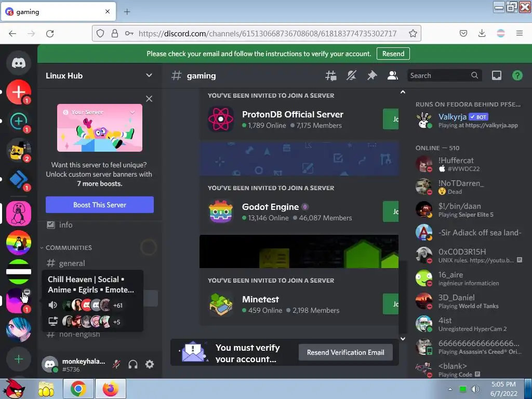Screen dimensions: 532x399
Task: Bookmark this page with star icon
Action: [x=413, y=33]
